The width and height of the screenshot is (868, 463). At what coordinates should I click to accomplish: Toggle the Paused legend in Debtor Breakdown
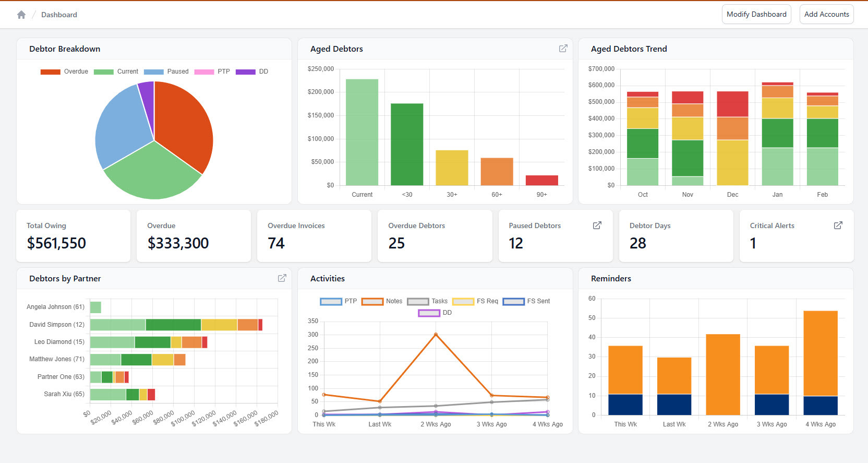pos(166,72)
